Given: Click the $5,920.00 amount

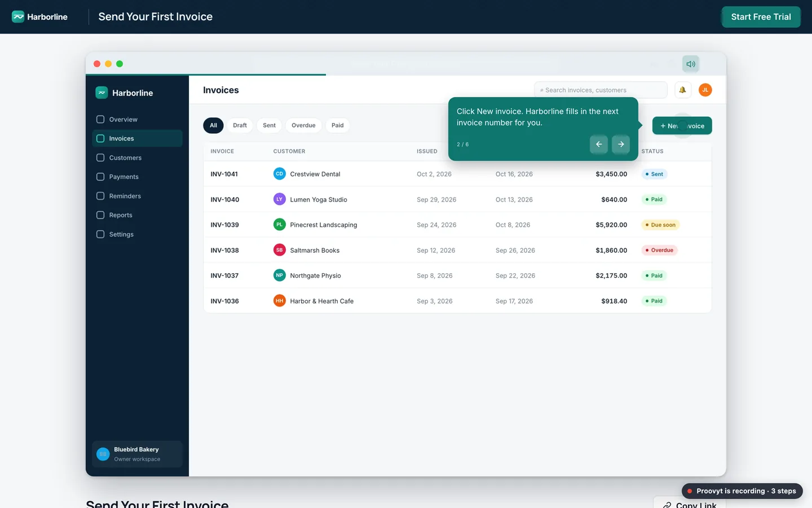Looking at the screenshot, I should click(611, 225).
